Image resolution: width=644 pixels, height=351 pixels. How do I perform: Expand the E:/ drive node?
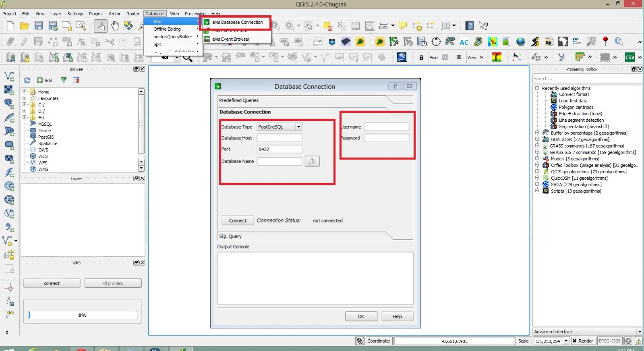pos(25,117)
